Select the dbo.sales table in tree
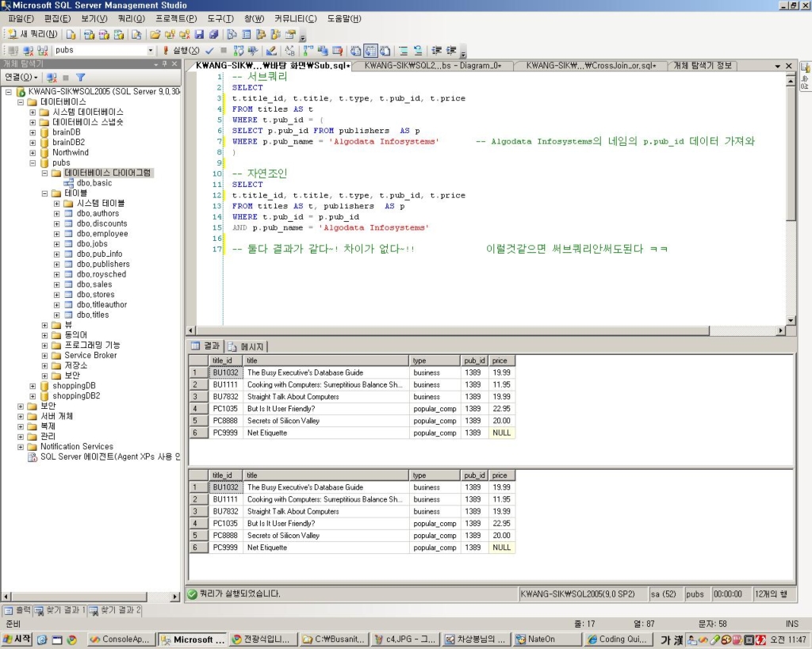Image resolution: width=812 pixels, height=649 pixels. [x=94, y=284]
